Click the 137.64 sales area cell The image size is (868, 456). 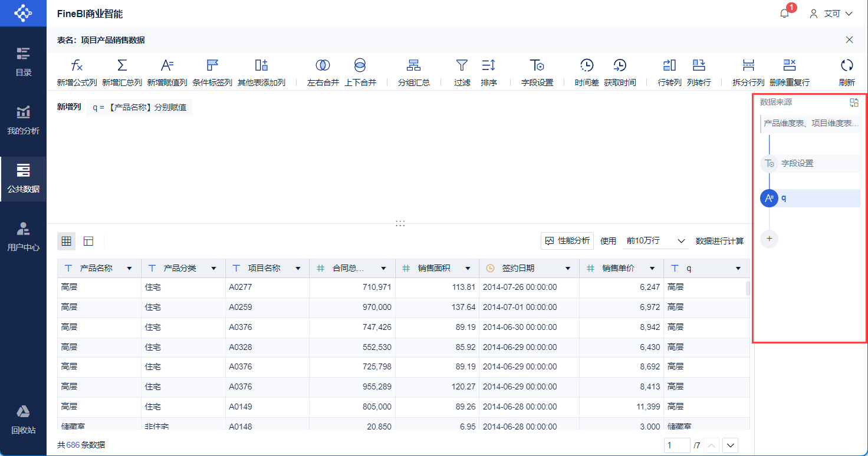click(437, 307)
